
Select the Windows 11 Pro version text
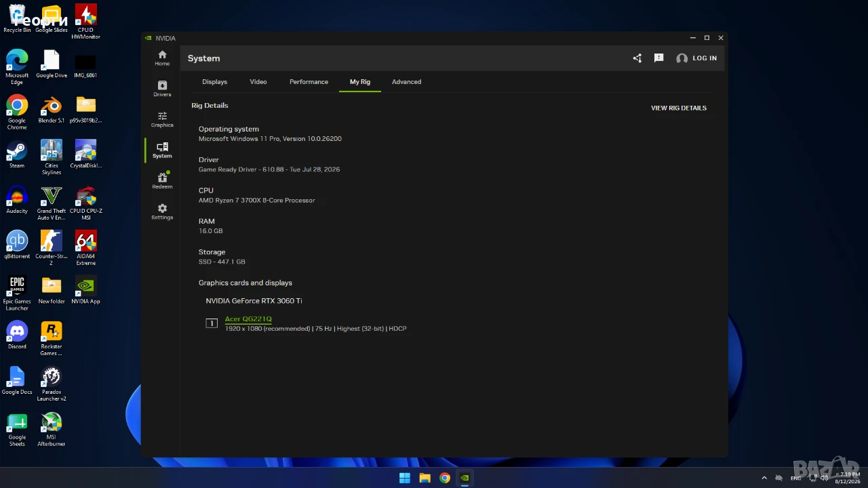(270, 139)
